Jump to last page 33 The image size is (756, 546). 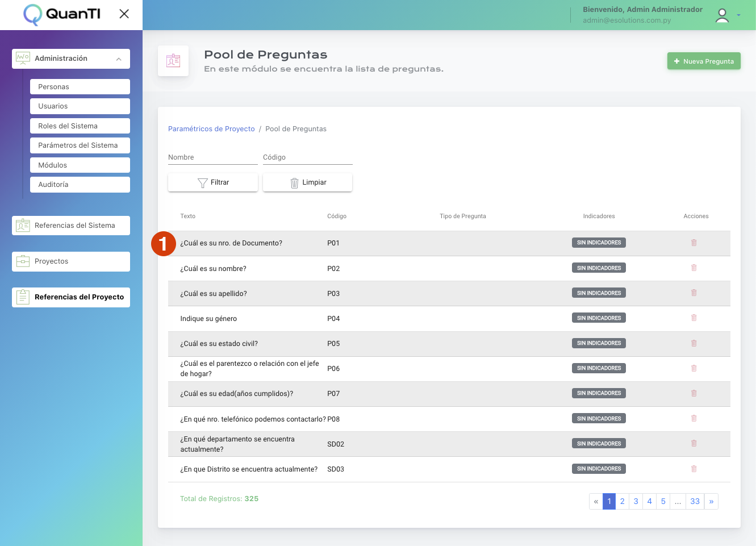pos(695,501)
